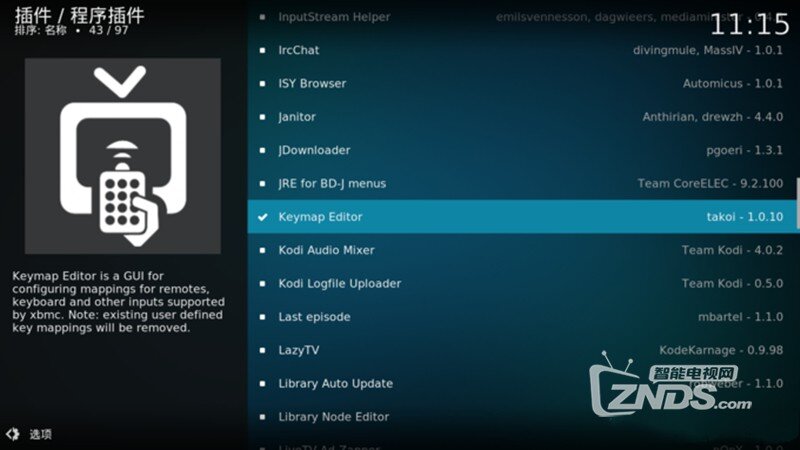
Task: Select the ISY Browser add-on
Action: (x=523, y=84)
